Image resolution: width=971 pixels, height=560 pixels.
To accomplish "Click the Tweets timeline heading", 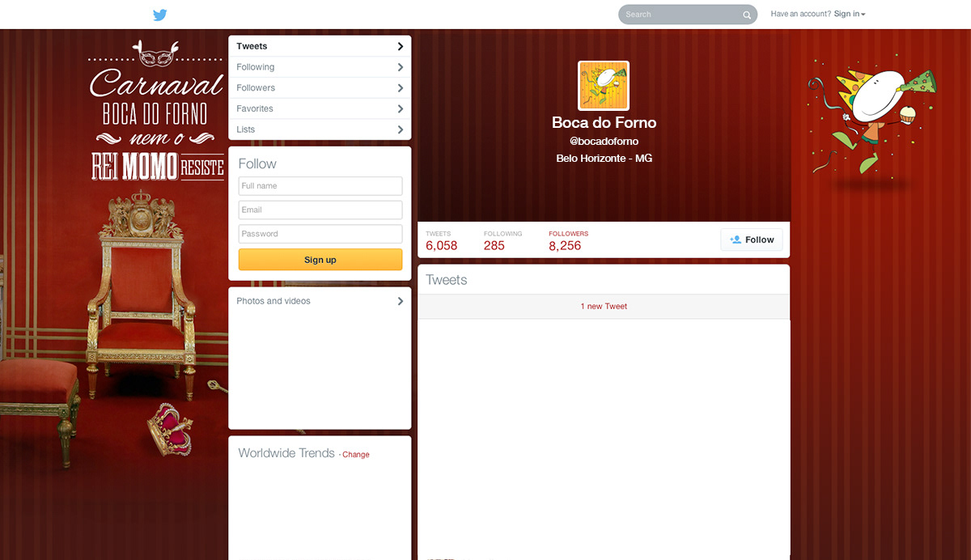I will (x=447, y=280).
